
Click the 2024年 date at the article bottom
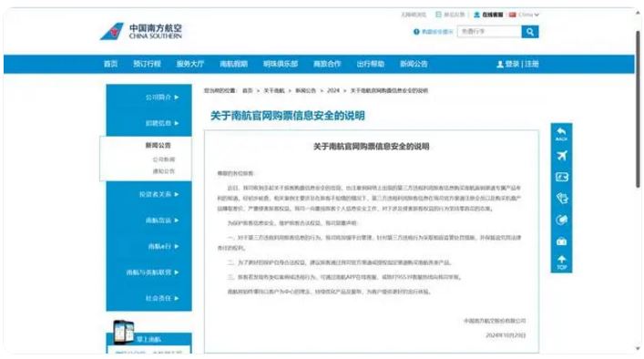[506, 335]
